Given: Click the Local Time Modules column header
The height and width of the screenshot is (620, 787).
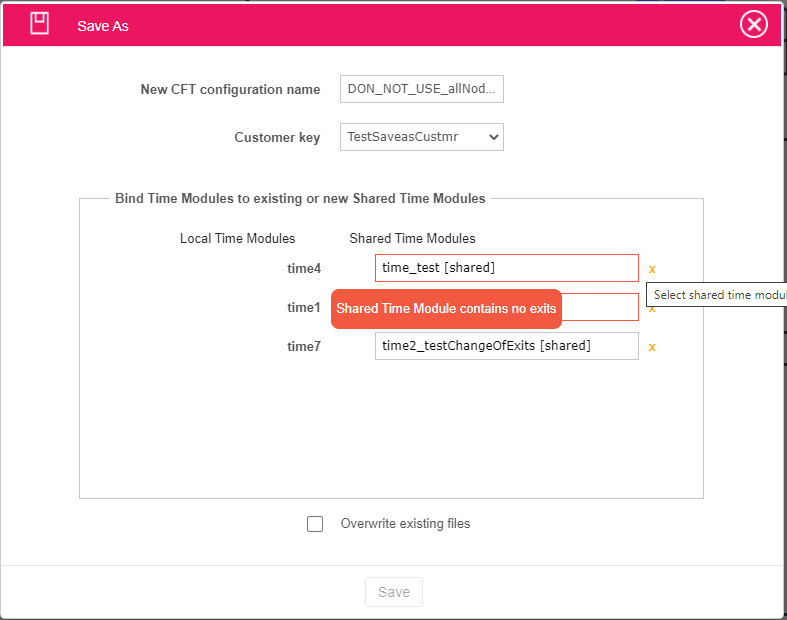Looking at the screenshot, I should click(237, 238).
